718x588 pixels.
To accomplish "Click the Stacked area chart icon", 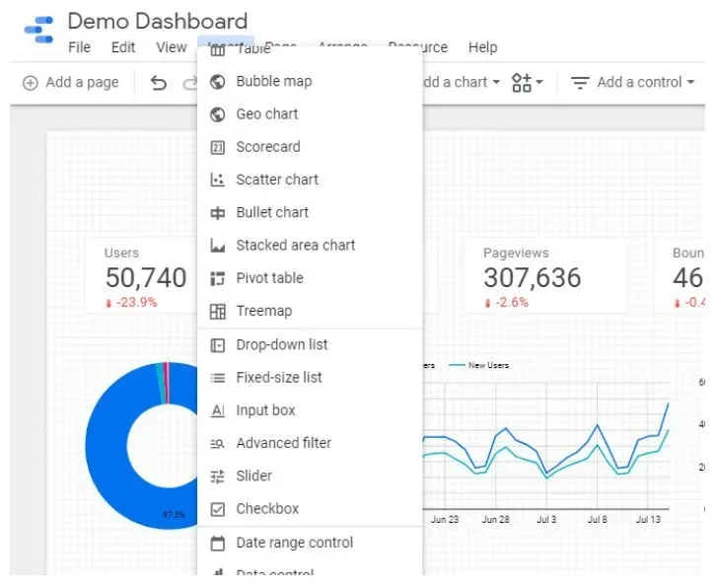I will pyautogui.click(x=218, y=246).
